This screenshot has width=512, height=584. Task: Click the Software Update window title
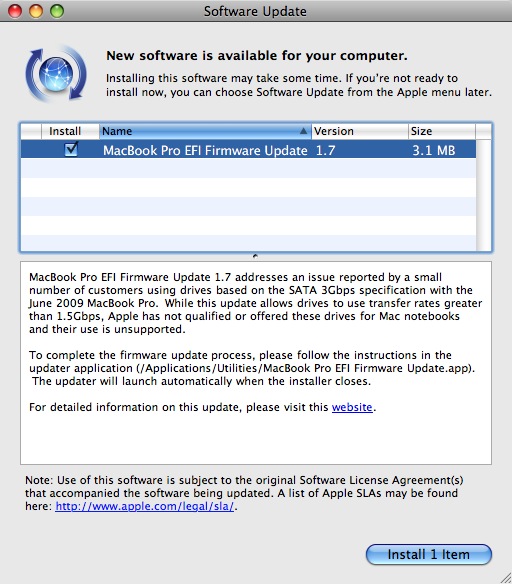[x=255, y=11]
